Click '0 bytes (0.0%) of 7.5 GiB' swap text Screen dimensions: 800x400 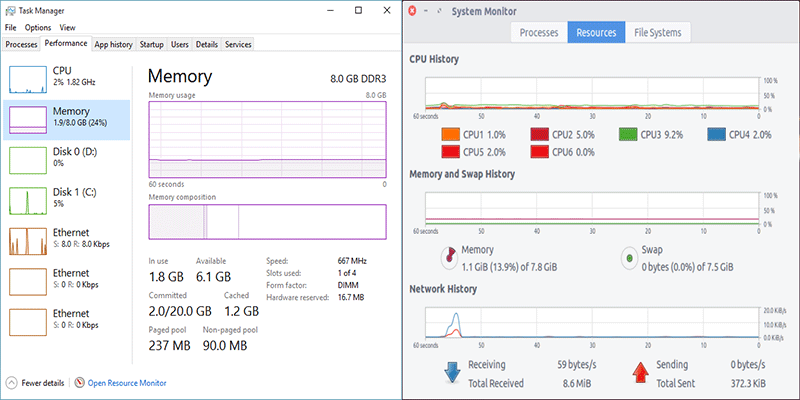click(687, 267)
